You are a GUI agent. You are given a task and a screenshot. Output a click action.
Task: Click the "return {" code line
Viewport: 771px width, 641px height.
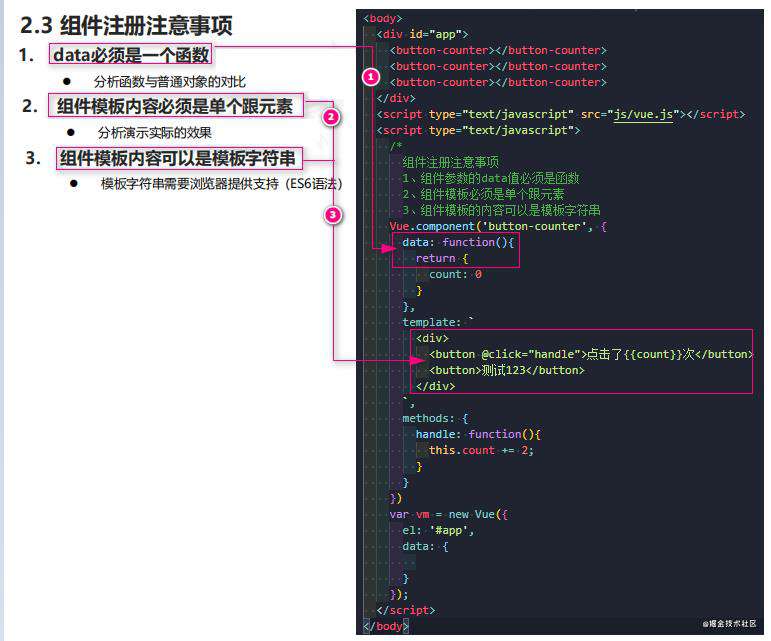[442, 259]
